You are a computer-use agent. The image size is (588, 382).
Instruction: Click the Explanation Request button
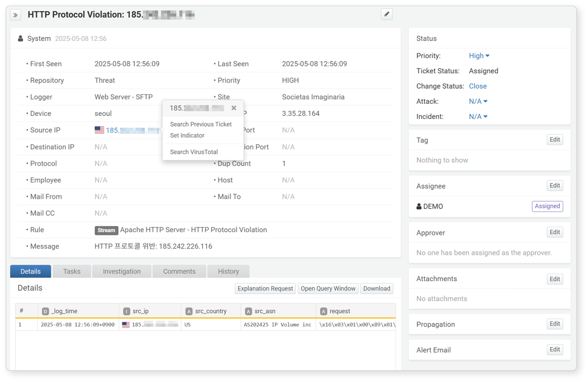pyautogui.click(x=265, y=289)
